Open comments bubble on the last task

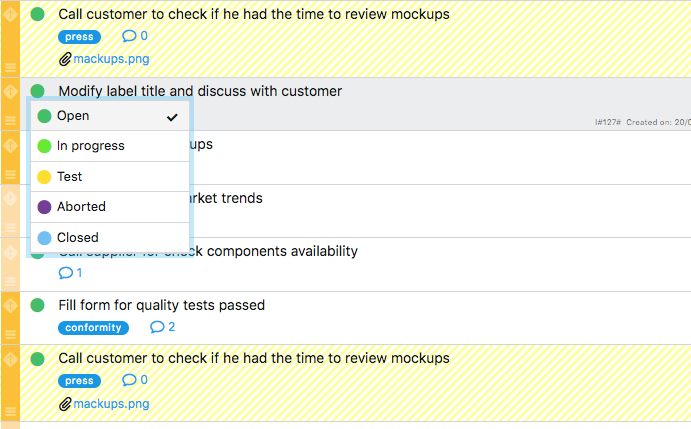[134, 380]
